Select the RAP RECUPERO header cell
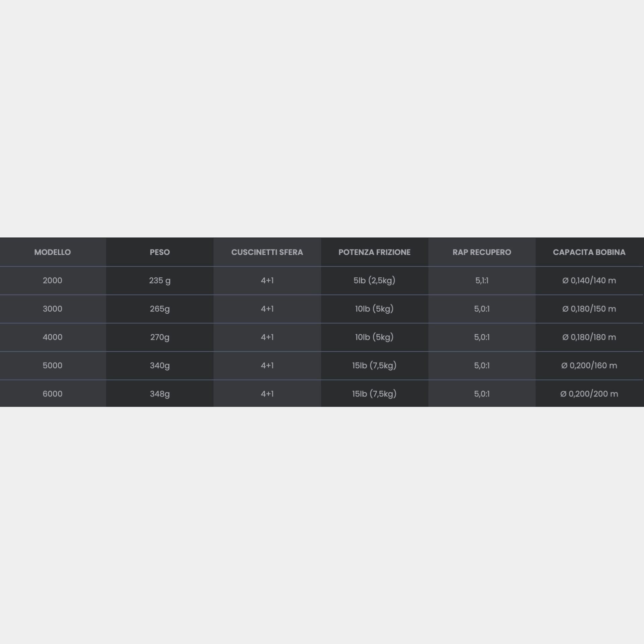 pos(482,252)
